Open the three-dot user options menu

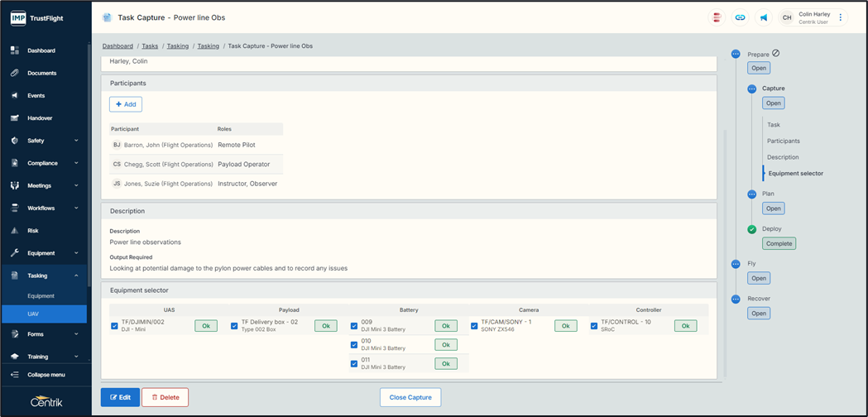click(x=841, y=17)
